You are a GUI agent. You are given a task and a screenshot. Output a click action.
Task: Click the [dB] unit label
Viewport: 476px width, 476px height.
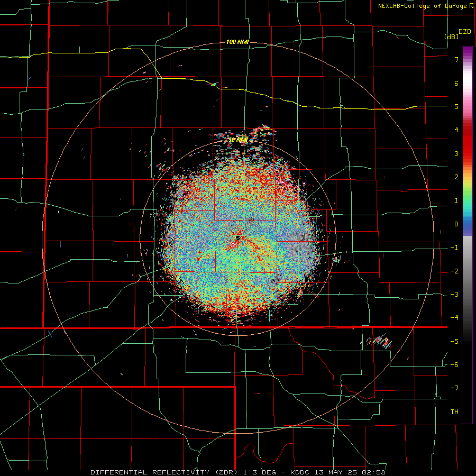point(452,36)
